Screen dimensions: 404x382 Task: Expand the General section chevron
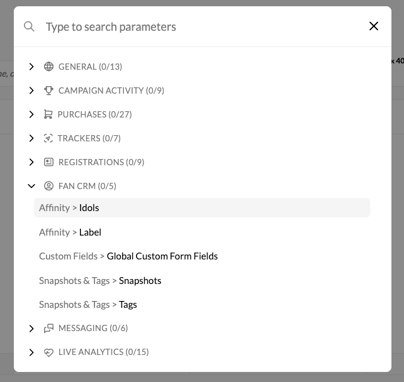point(31,67)
